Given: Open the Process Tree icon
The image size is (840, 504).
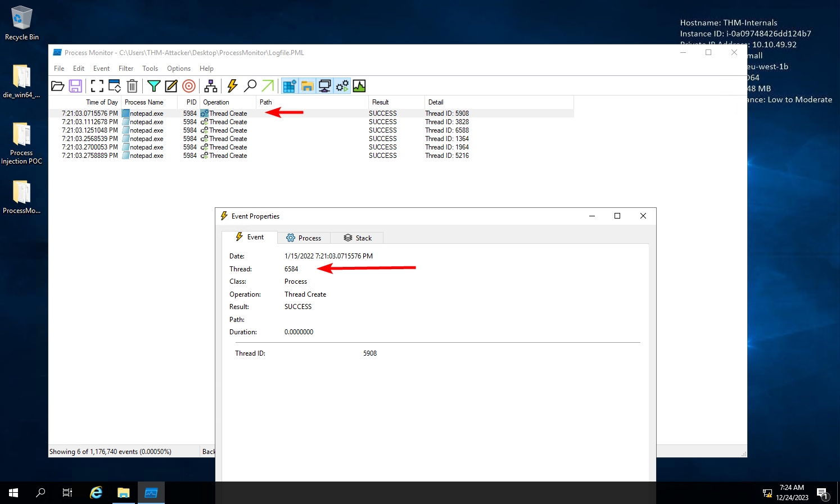Looking at the screenshot, I should pos(211,86).
